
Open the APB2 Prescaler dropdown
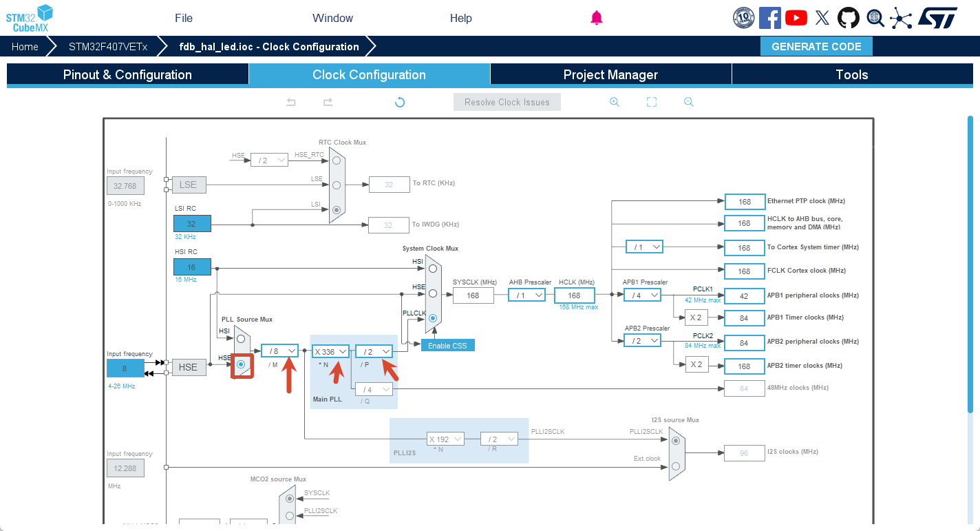pyautogui.click(x=642, y=340)
